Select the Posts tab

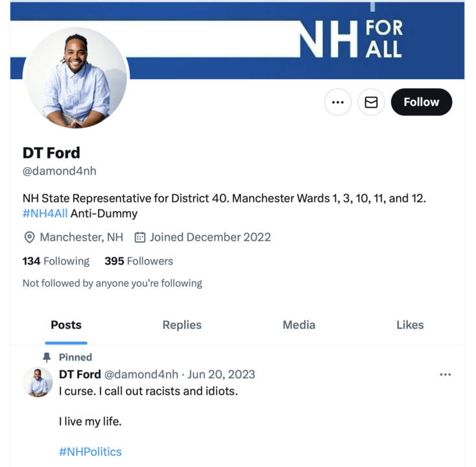click(x=66, y=325)
